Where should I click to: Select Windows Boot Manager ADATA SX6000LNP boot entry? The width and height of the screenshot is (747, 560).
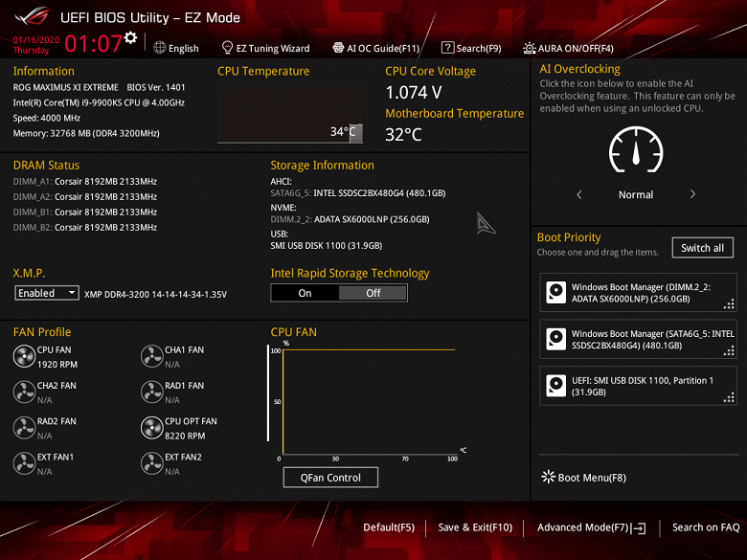638,292
